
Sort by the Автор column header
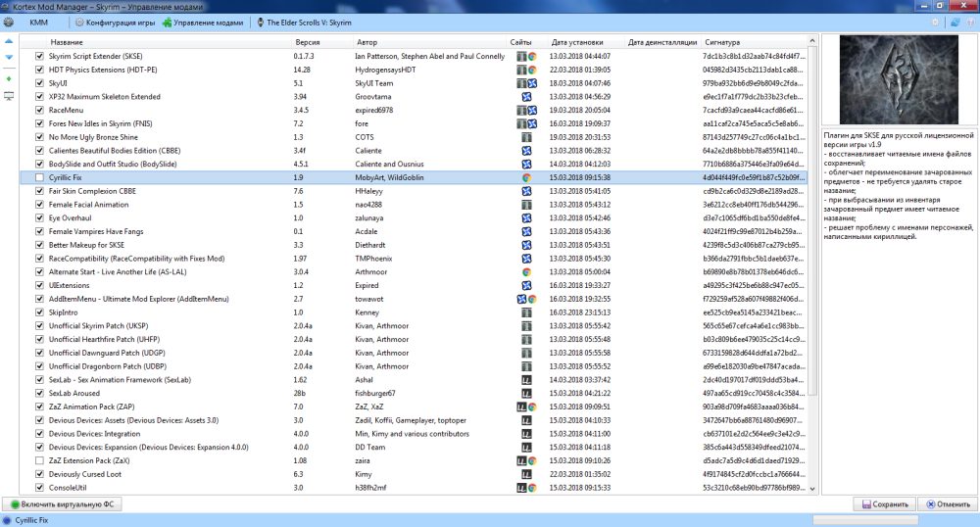coord(367,42)
